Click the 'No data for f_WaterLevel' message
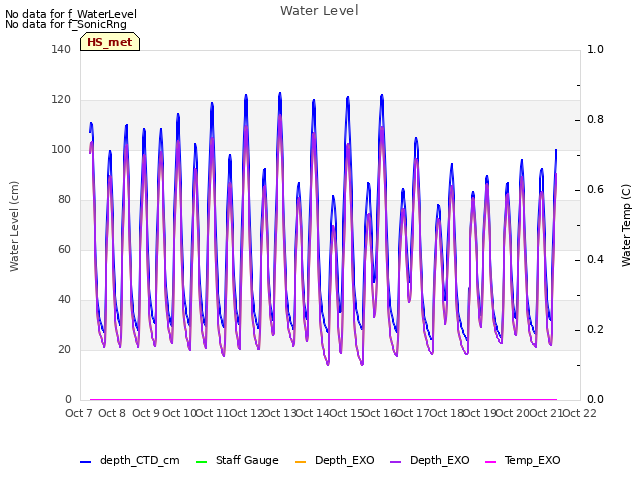640x480 pixels. pos(71,14)
